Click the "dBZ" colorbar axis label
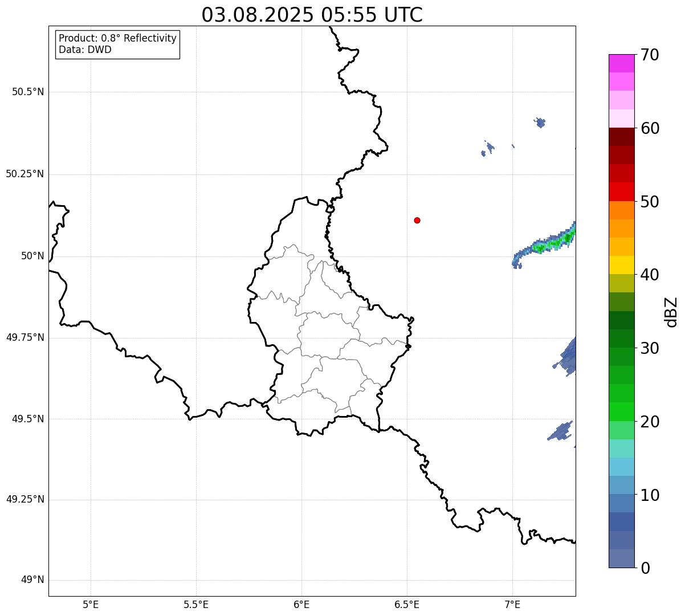The image size is (685, 616). (x=672, y=312)
